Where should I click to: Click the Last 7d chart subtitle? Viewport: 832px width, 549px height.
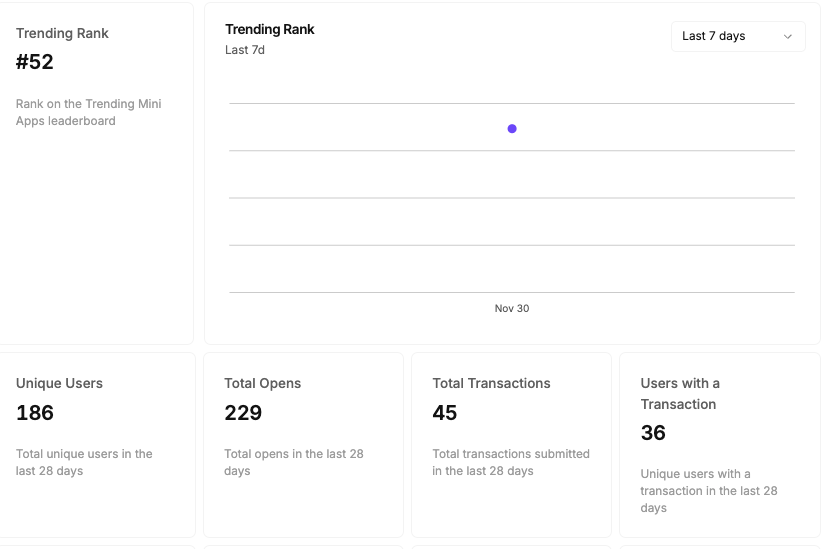245,50
